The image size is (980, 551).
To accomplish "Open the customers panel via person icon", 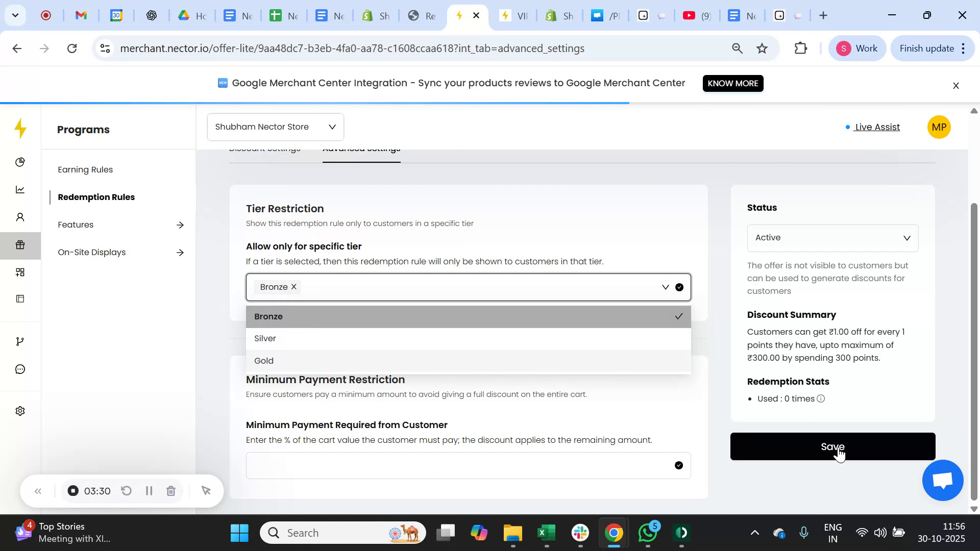I will (20, 217).
